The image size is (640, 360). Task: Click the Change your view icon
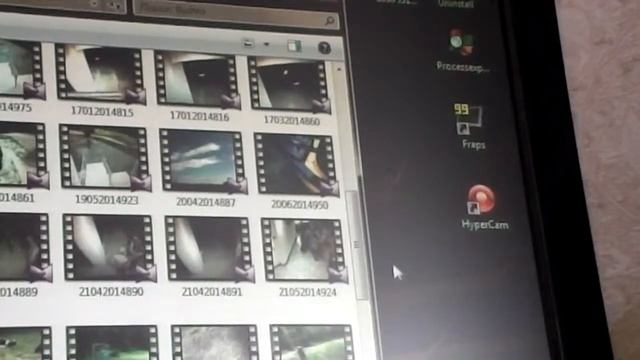[x=248, y=43]
